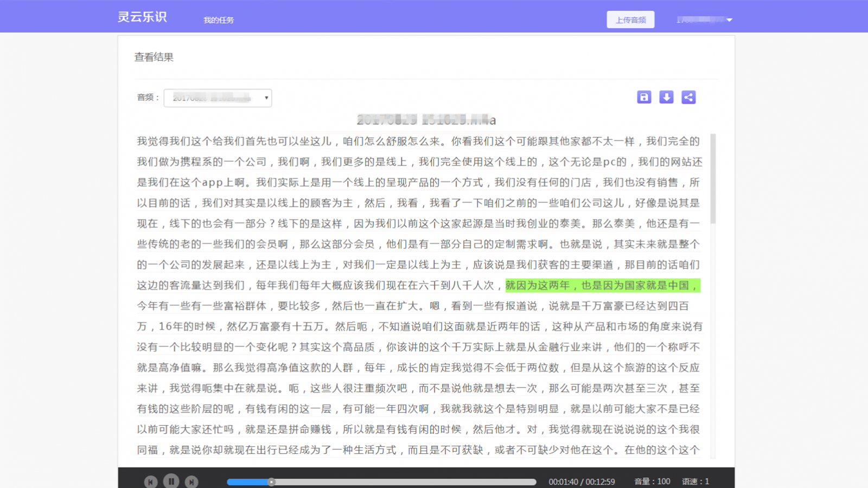Open the 我的任务 menu item
Viewport: 868px width, 488px height.
[x=219, y=20]
